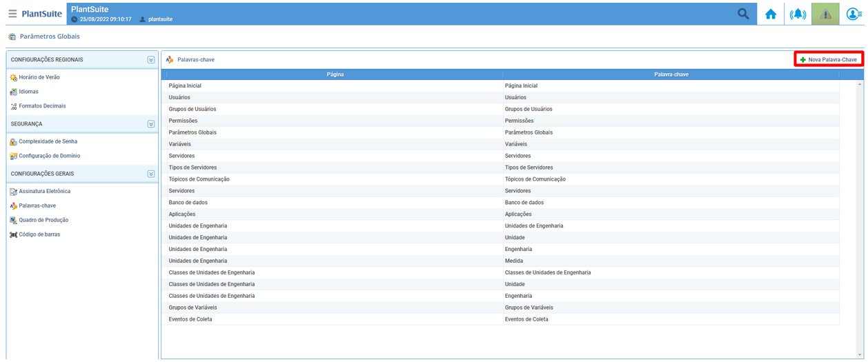Open the hamburger menu

click(x=12, y=14)
